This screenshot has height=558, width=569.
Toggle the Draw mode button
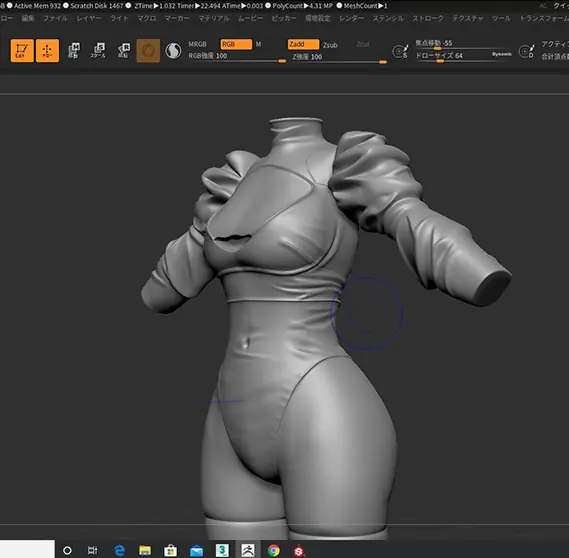pyautogui.click(x=47, y=50)
